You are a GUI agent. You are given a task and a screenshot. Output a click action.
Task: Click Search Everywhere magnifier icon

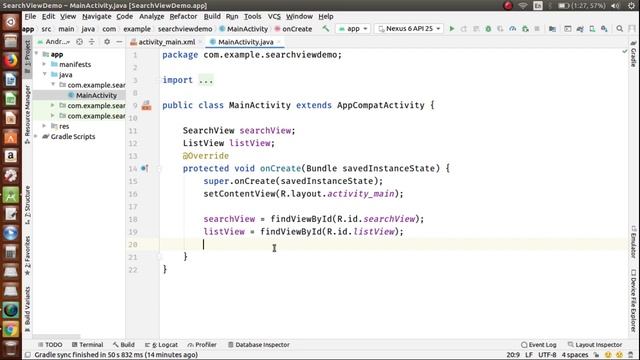coord(620,29)
